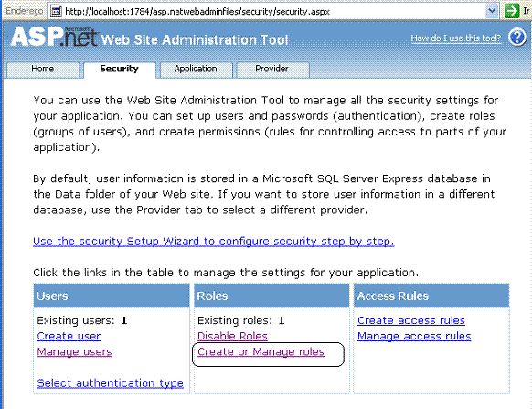
Task: Select the Security tab
Action: pos(120,70)
